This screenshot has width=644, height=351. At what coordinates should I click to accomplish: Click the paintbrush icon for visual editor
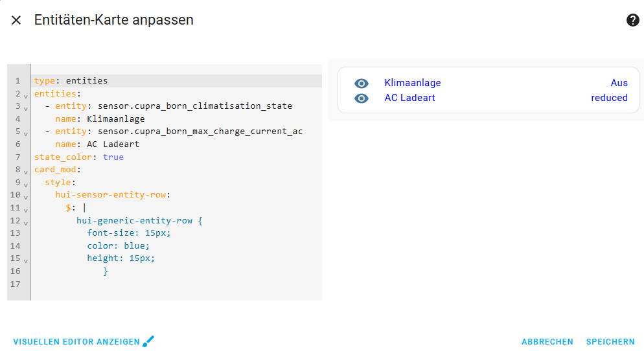click(149, 341)
